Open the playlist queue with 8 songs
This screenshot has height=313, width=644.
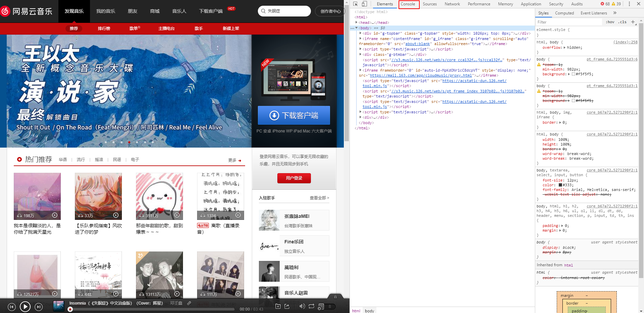(x=326, y=306)
